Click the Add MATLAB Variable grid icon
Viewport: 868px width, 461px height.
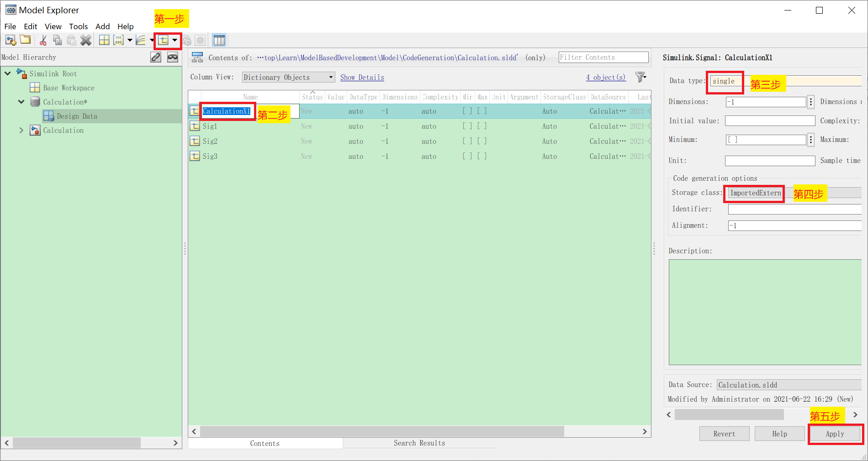coord(104,40)
